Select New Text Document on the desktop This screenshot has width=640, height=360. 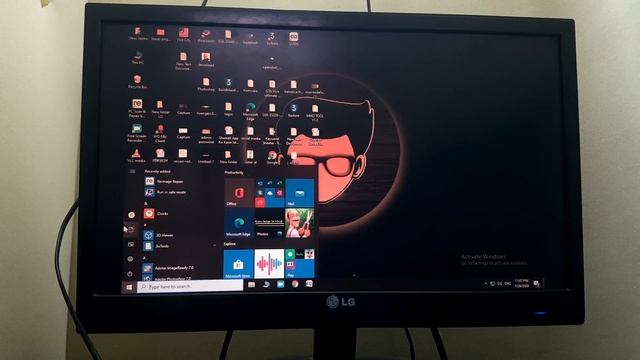coord(183,61)
